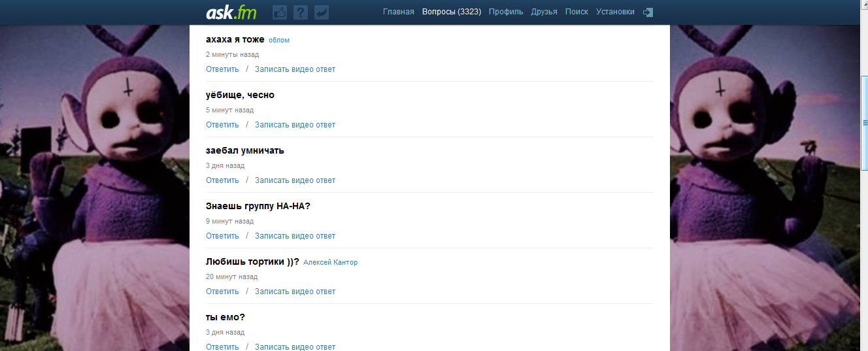Screen dimensions: 868x351
Task: Click Ответить under 'ты емо?'
Action: tap(222, 346)
